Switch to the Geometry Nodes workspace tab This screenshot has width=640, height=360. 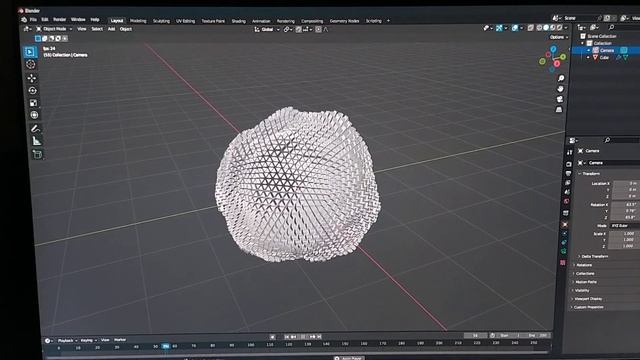pos(344,21)
